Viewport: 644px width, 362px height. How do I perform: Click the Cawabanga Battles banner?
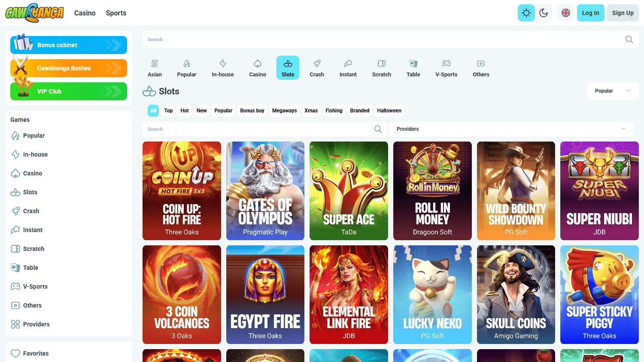pyautogui.click(x=68, y=68)
